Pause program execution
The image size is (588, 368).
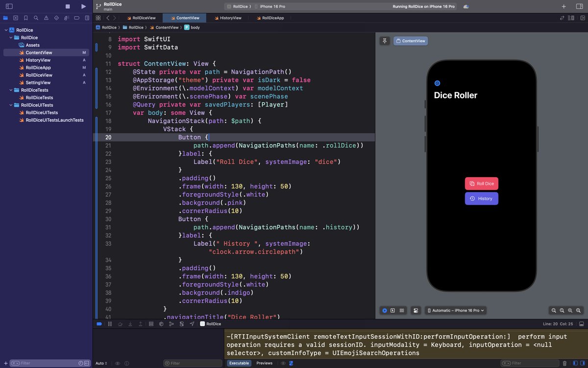click(x=110, y=324)
